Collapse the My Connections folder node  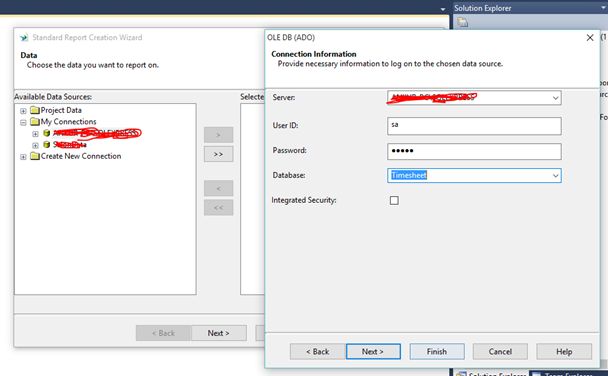coord(23,122)
